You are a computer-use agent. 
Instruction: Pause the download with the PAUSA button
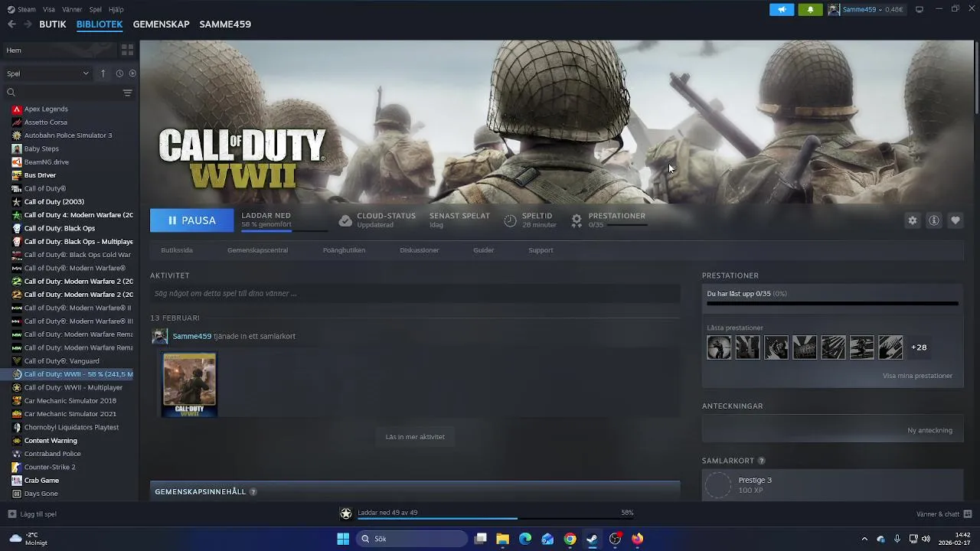coord(191,220)
